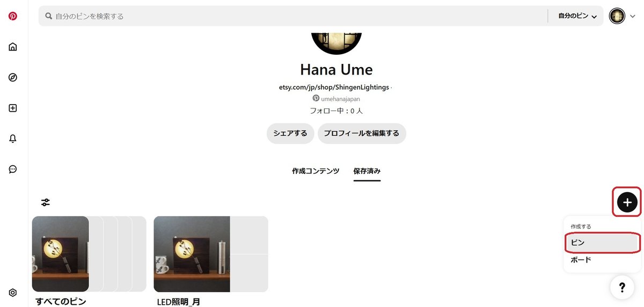Switch to the 保存済み tab
Screen dimensions: 644x307
[367, 171]
